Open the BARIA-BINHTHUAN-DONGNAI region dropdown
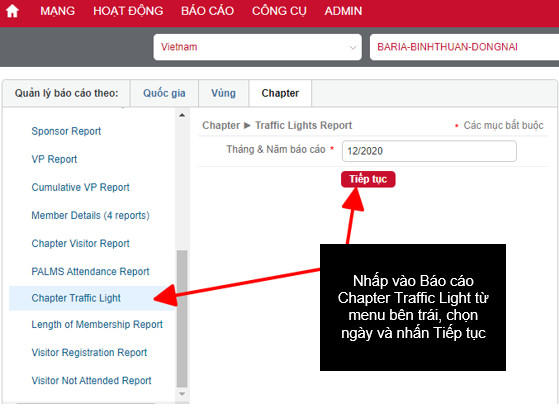This screenshot has width=559, height=416. [x=464, y=47]
